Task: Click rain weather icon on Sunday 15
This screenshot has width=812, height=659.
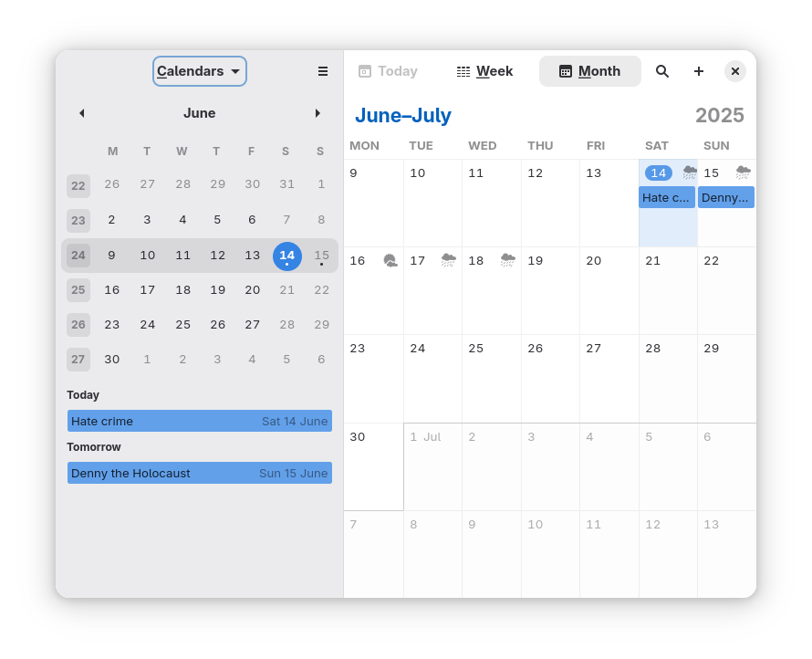Action: click(x=744, y=172)
